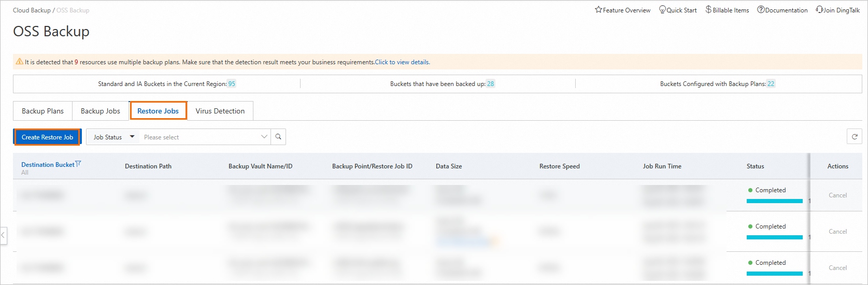
Task: Open the Please select combo box
Action: pos(205,137)
